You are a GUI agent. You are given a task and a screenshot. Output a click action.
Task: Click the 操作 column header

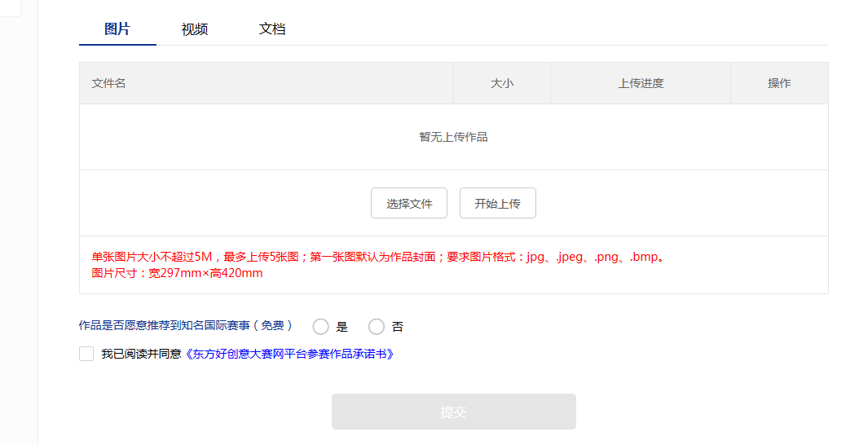(x=779, y=83)
